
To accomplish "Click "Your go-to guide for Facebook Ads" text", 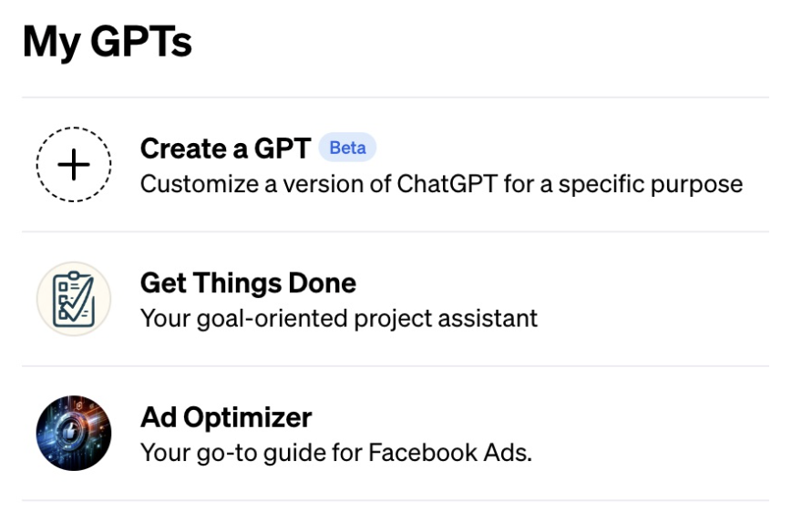I will point(335,452).
